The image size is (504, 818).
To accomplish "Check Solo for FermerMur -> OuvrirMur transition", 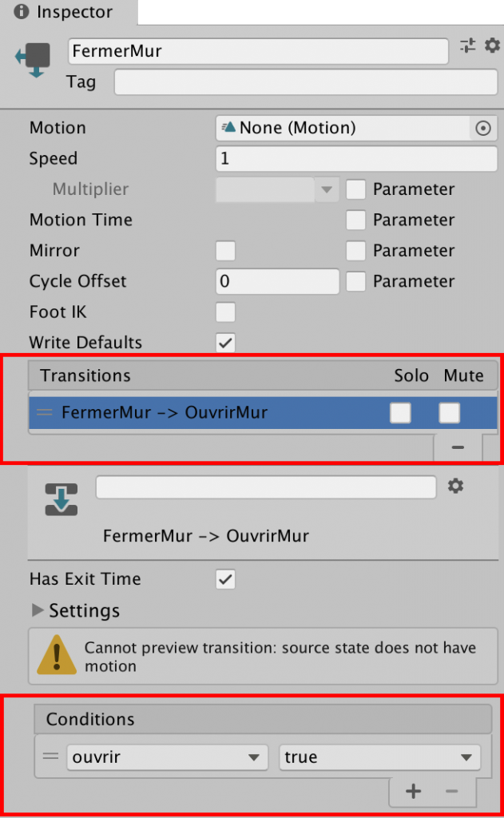I will [400, 413].
